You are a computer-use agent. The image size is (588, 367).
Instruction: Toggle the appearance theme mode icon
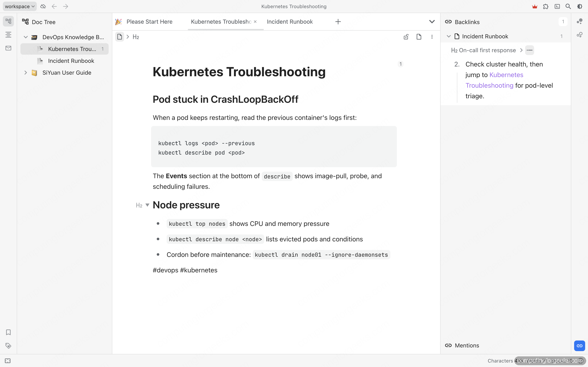click(580, 7)
